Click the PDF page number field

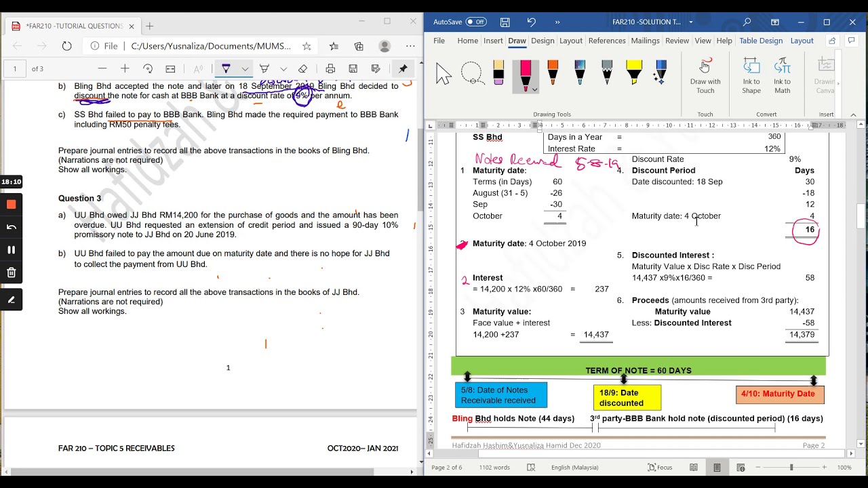[x=15, y=68]
